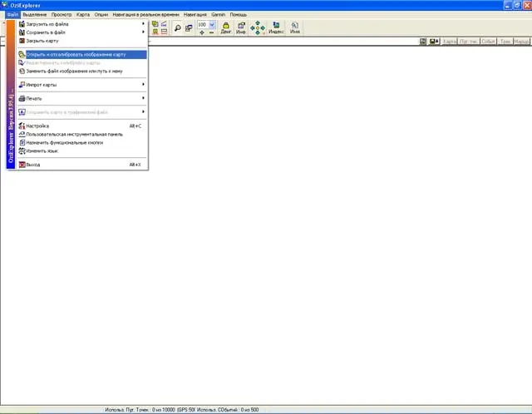Screen dimensions: 532x414
Task: Click the Пользовательская инструментальная панель icon
Action: tap(22, 135)
